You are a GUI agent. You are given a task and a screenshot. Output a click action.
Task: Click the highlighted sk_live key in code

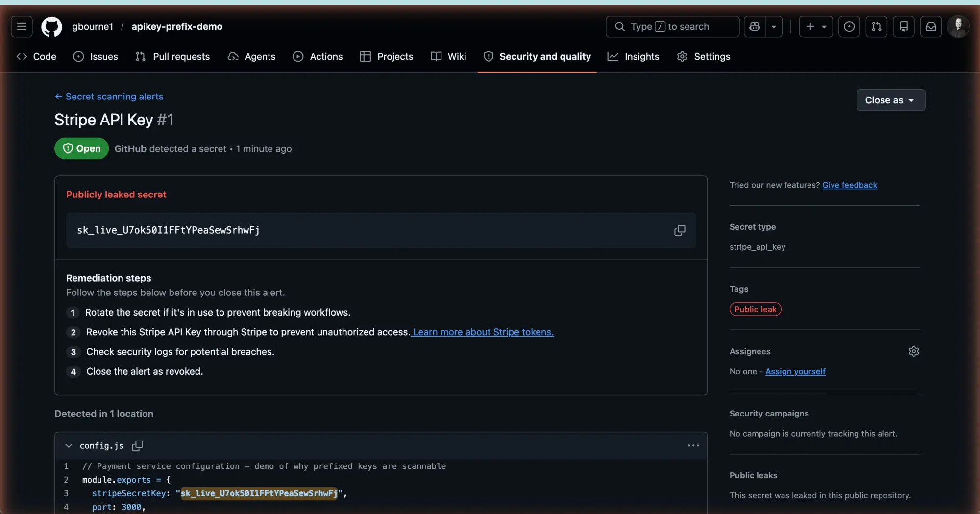pos(259,493)
